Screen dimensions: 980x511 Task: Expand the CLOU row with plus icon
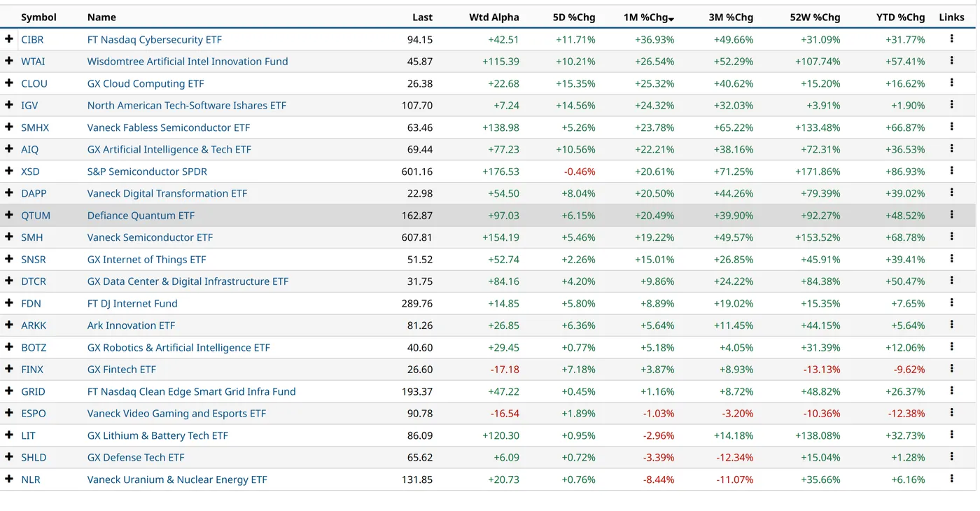pyautogui.click(x=9, y=83)
